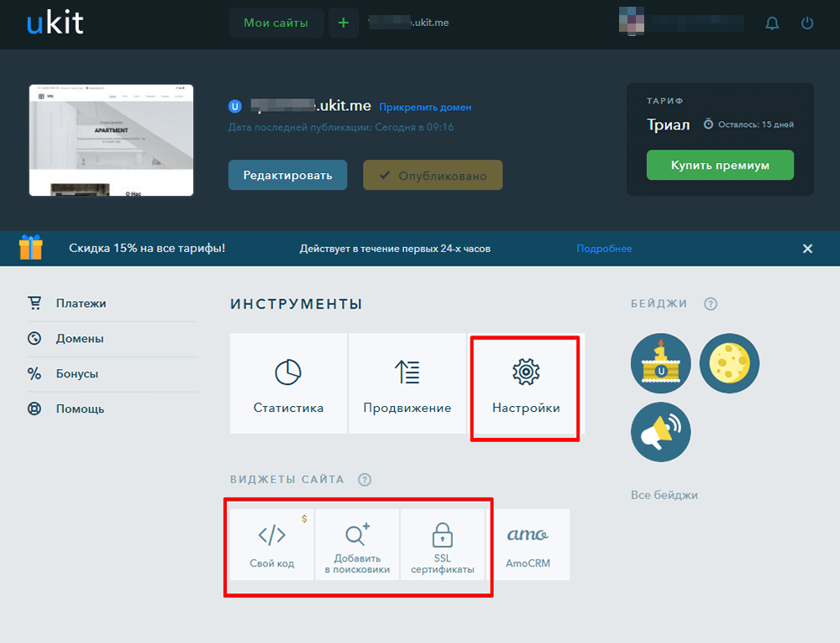Open Настройки gear settings tile
The height and width of the screenshot is (643, 840).
526,383
